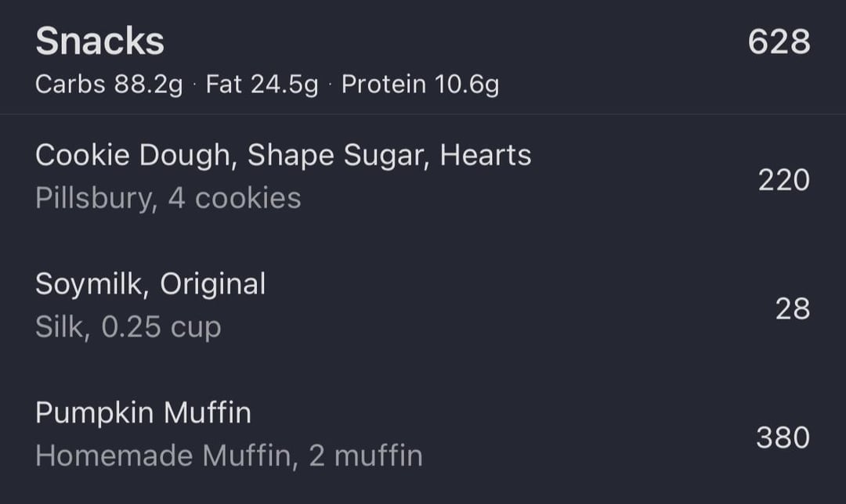Tap the 4 cookies serving size
Screen dimensions: 846x504
point(235,198)
